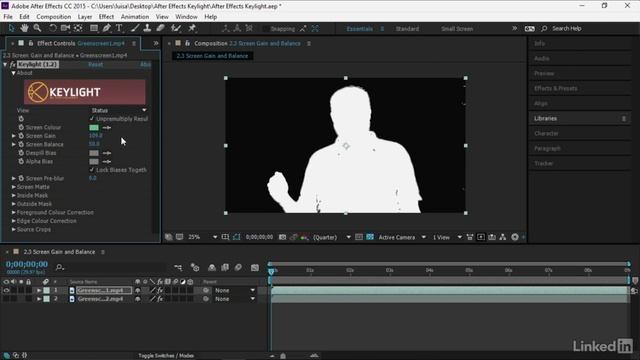
Task: Switch to the Small Screen workspace
Action: pyautogui.click(x=457, y=29)
